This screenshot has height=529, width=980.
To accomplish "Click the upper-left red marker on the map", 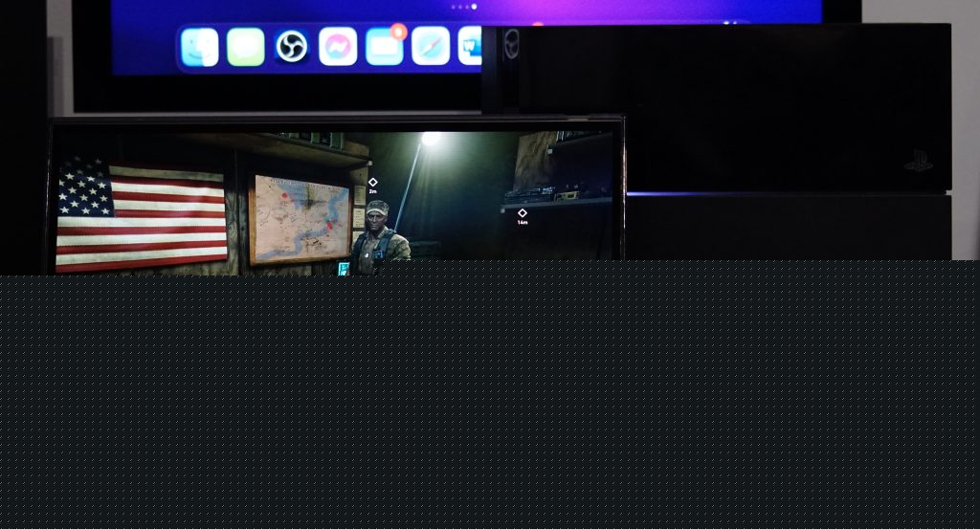I will (284, 196).
